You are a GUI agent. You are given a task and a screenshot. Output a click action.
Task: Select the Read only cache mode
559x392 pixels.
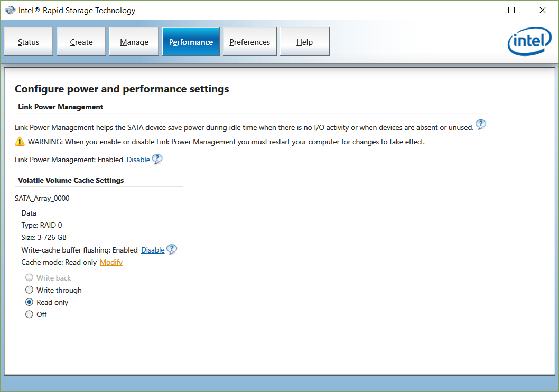tap(30, 302)
